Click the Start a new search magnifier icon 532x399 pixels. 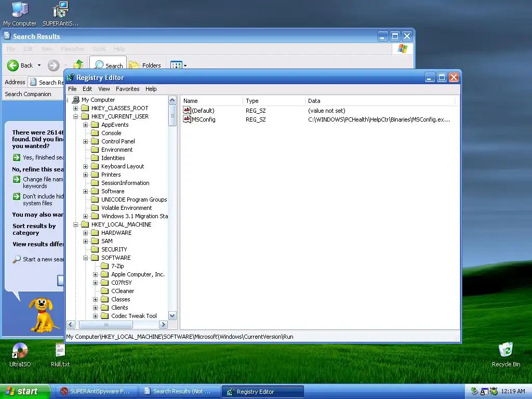point(17,259)
